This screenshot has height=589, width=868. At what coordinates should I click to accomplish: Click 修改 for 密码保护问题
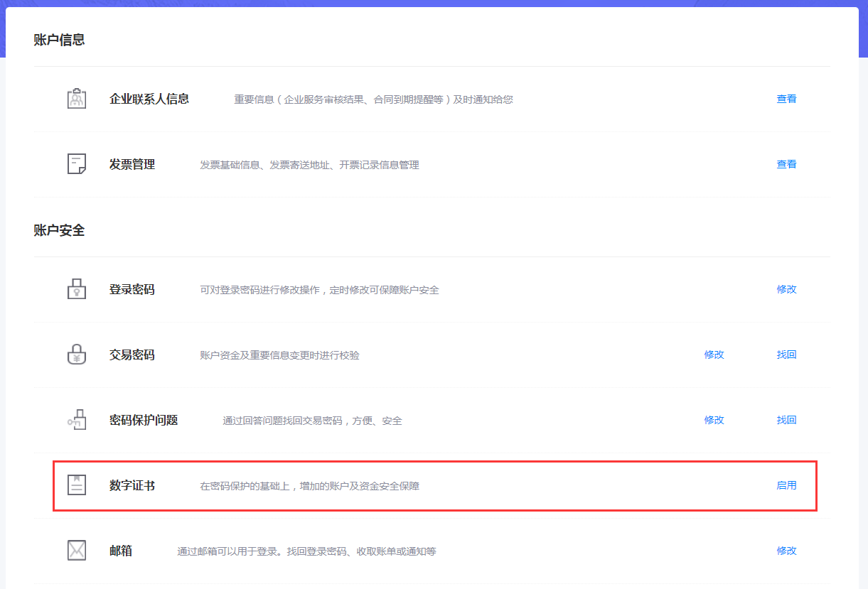[714, 420]
